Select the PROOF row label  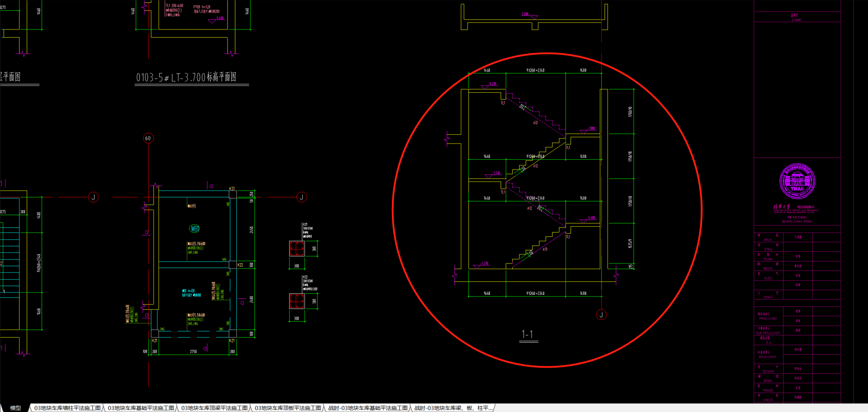click(x=768, y=390)
